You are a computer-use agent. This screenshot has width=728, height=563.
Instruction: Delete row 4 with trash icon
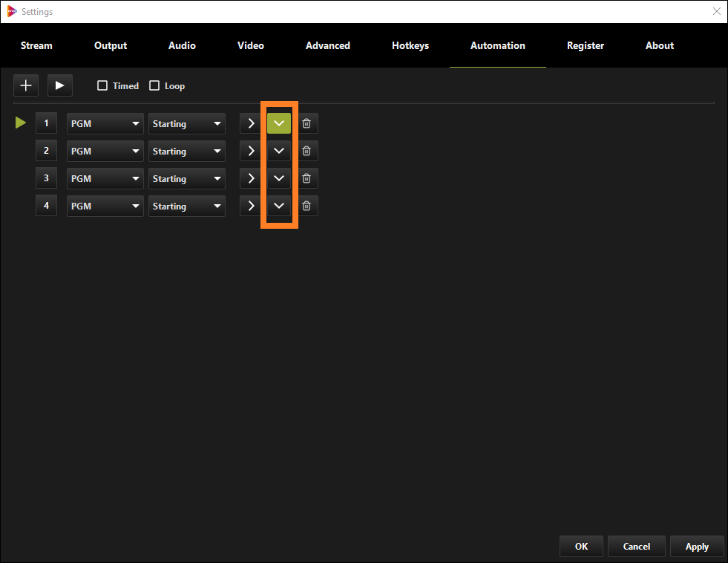click(306, 206)
